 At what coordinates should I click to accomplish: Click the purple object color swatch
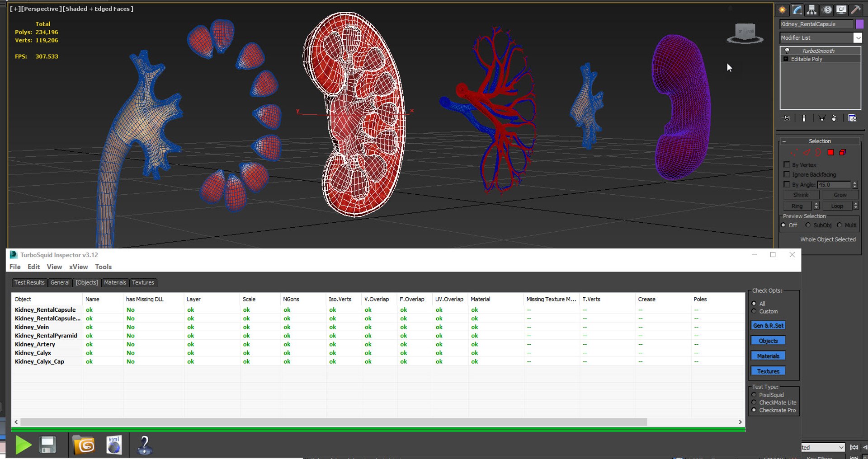click(860, 24)
